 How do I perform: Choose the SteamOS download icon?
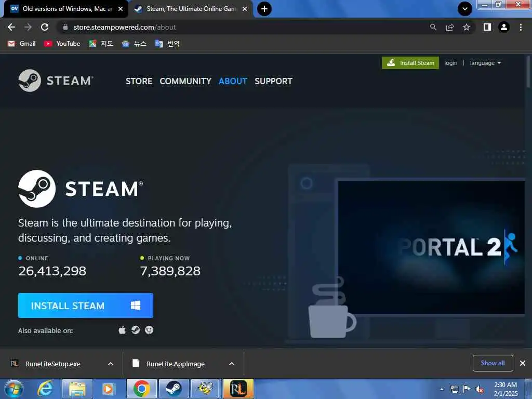136,330
